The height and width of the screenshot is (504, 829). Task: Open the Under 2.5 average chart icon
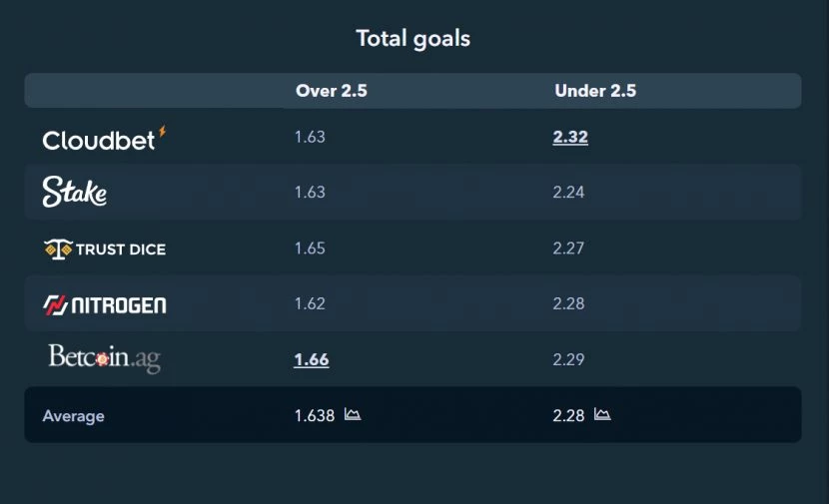602,414
